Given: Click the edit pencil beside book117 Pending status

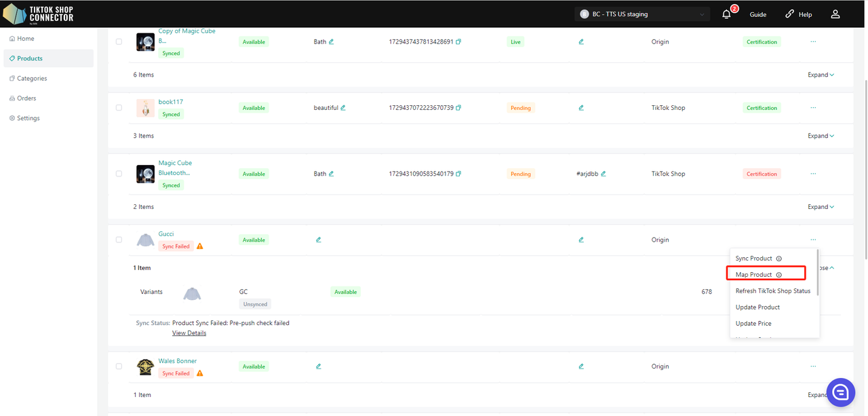Looking at the screenshot, I should 581,108.
